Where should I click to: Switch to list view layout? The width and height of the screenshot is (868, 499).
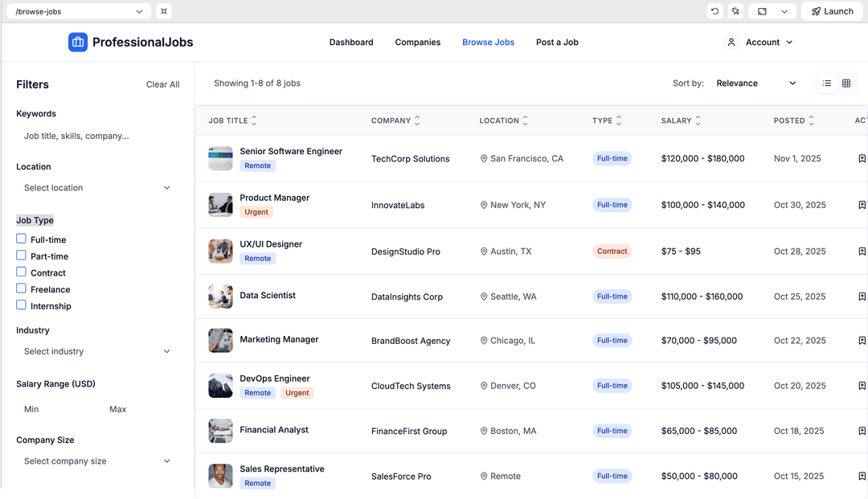[x=827, y=84]
